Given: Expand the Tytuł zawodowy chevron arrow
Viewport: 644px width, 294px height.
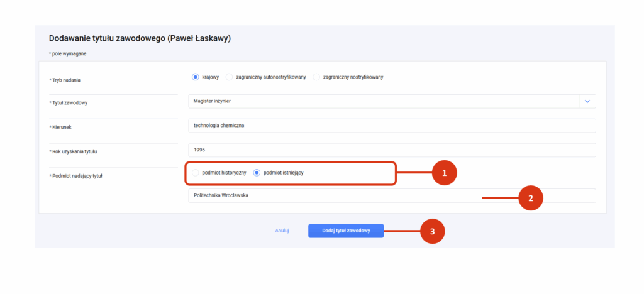Looking at the screenshot, I should (587, 101).
